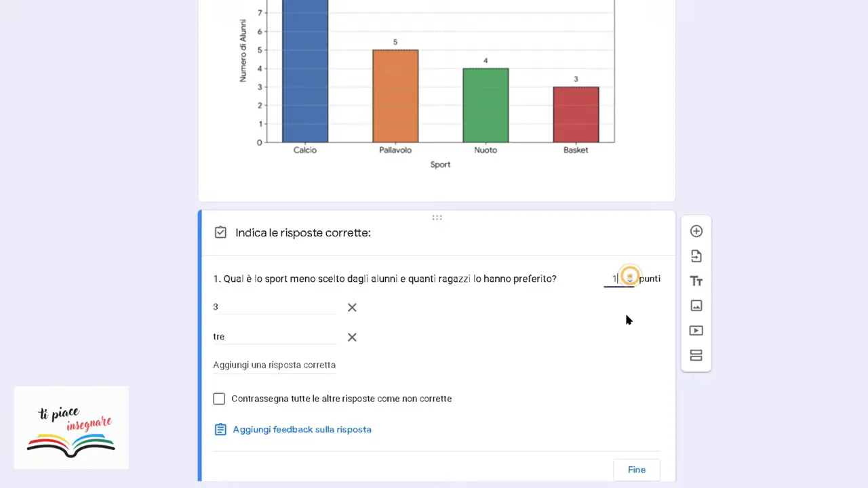Click the Fine button
Screen dimensions: 868x488
point(636,470)
